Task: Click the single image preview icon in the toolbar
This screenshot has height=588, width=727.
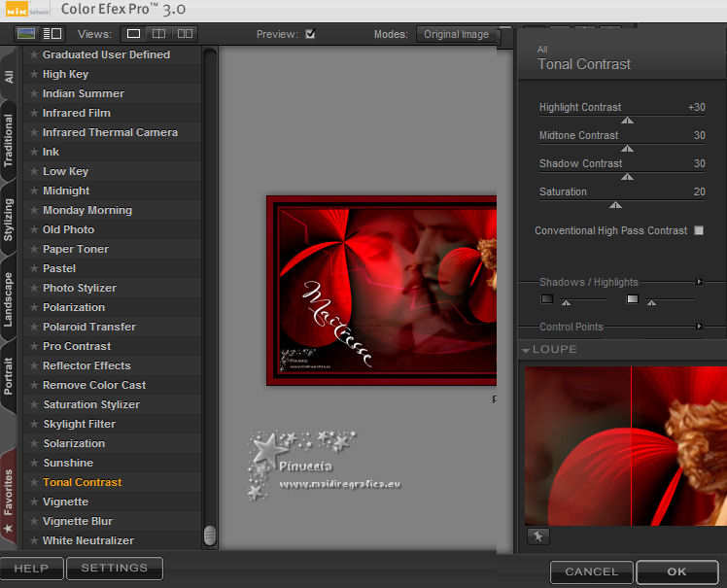Action: [x=25, y=33]
